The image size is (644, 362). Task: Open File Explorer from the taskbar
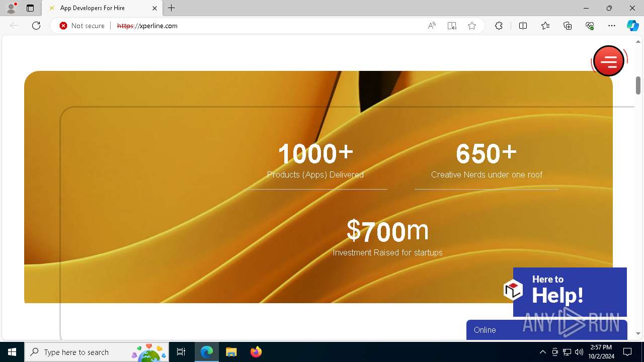[x=231, y=352]
